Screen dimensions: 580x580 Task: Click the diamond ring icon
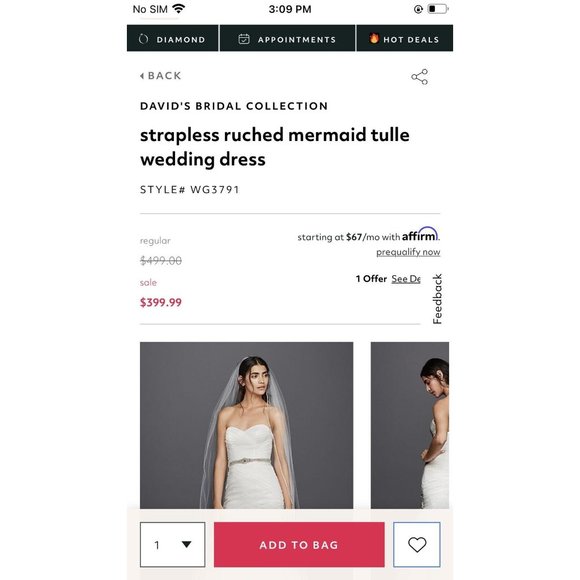click(144, 39)
